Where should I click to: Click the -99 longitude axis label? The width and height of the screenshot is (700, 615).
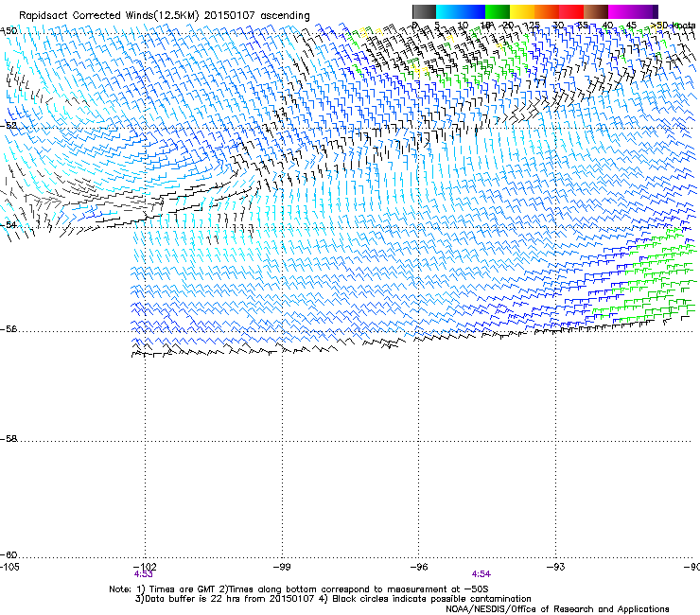coord(282,567)
